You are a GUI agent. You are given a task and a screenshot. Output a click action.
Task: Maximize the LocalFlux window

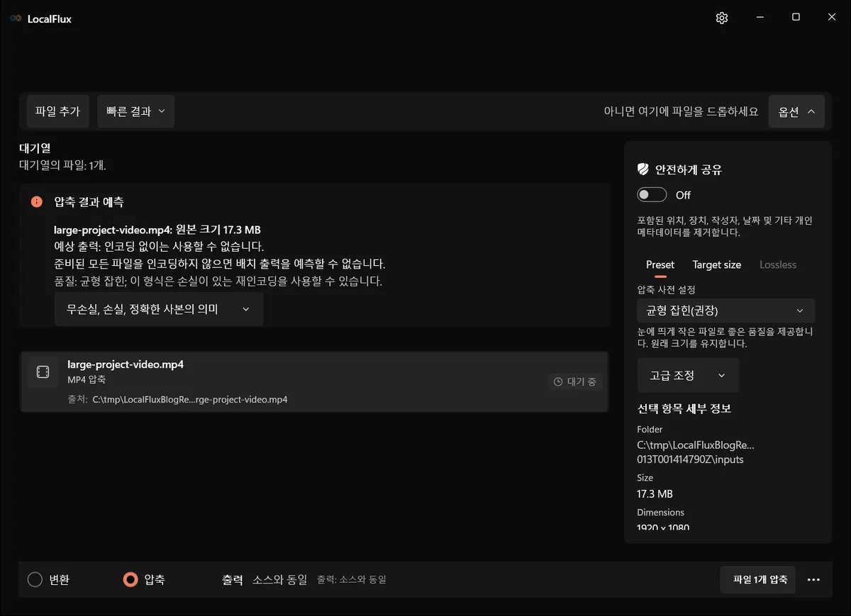[x=796, y=18]
